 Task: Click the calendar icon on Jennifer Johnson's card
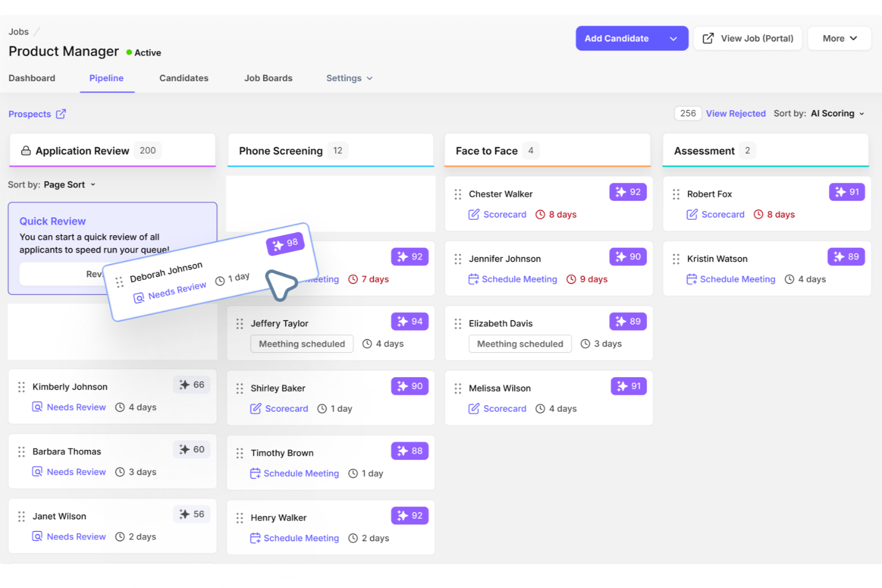tap(474, 279)
